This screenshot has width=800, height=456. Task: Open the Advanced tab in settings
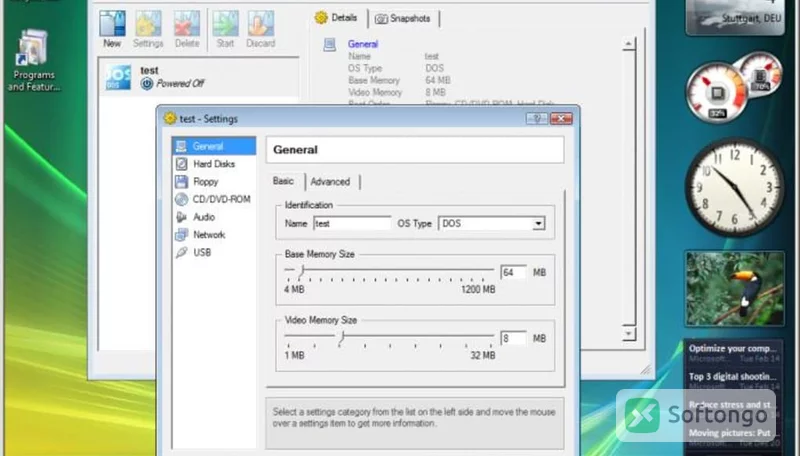[331, 182]
